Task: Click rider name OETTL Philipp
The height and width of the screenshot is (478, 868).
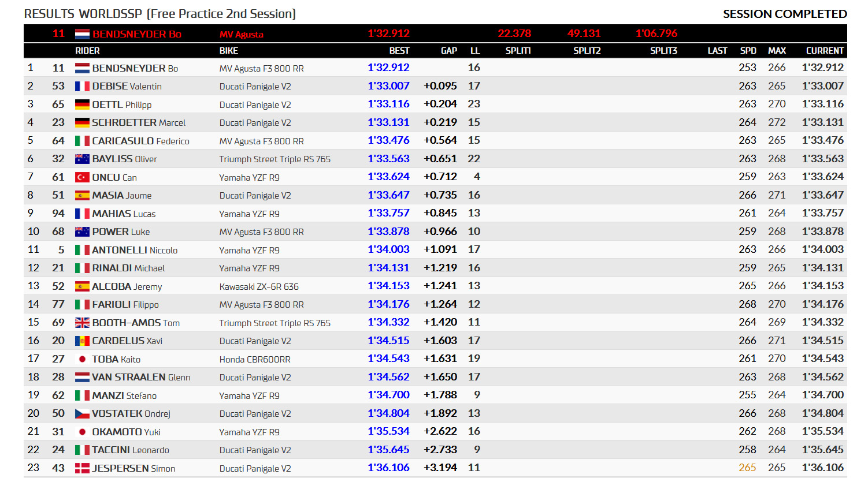Action: [x=122, y=104]
